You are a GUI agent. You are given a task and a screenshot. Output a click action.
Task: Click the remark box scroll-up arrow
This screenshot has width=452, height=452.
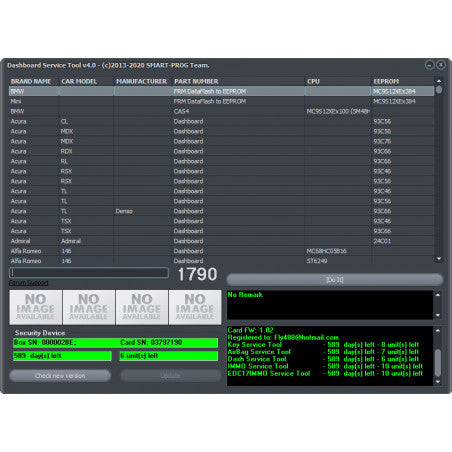click(438, 295)
